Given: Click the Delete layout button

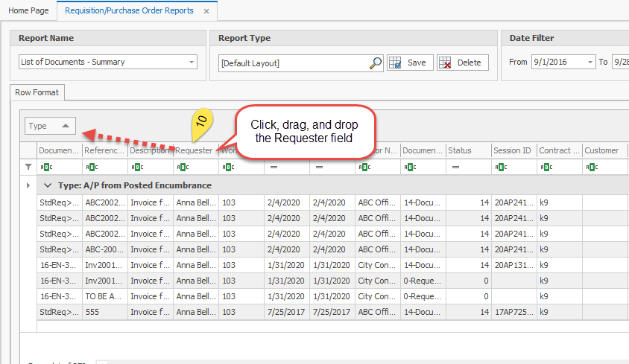Looking at the screenshot, I should point(462,63).
